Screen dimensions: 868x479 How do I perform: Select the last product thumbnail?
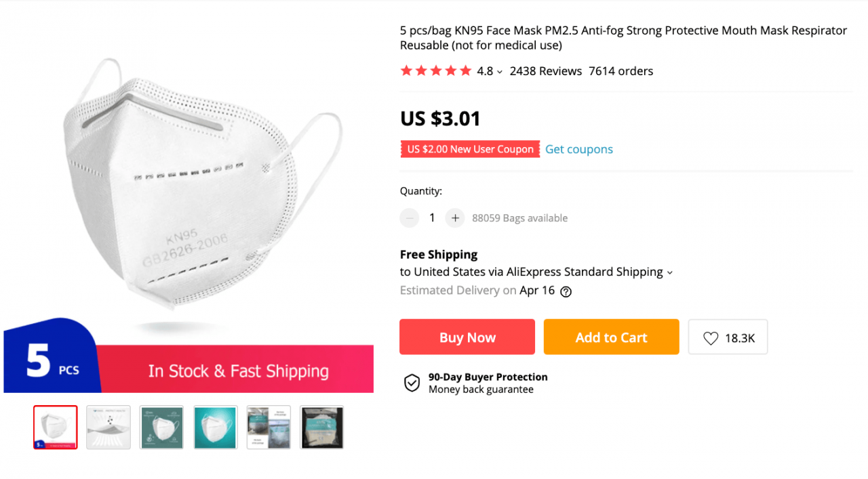(x=321, y=428)
